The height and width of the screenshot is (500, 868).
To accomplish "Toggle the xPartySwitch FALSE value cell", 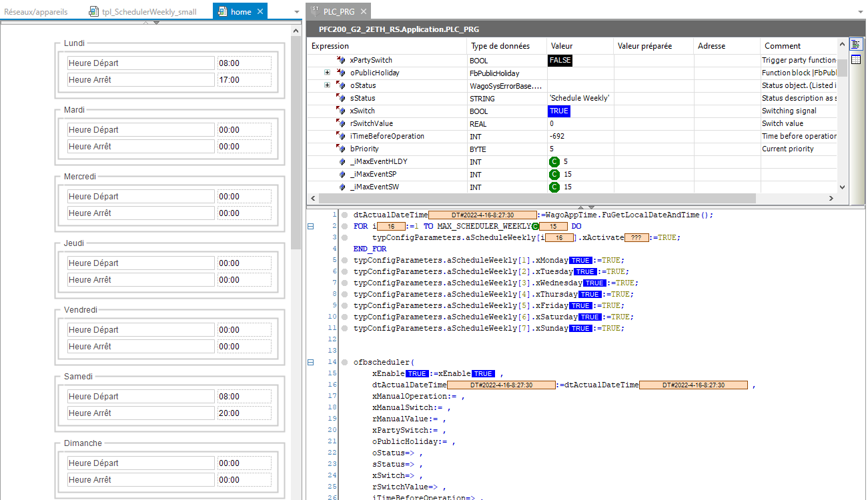I will click(560, 61).
